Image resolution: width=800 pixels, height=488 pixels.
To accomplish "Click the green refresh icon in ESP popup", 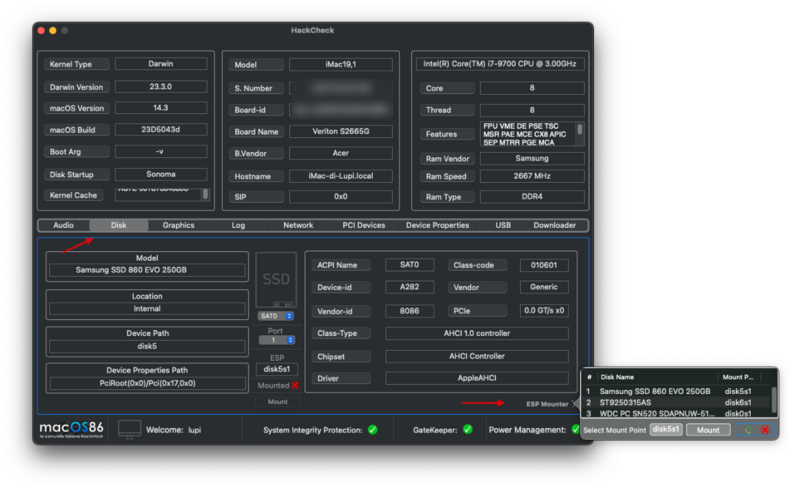I will (x=747, y=430).
